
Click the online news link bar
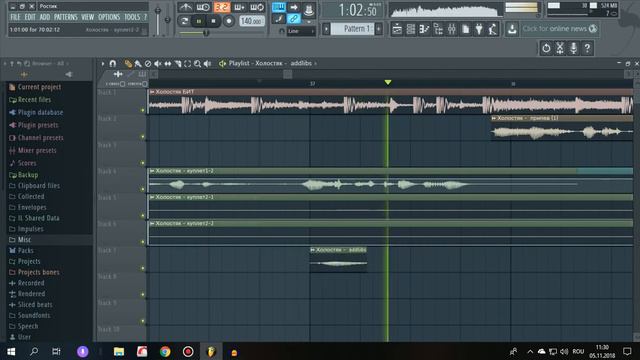point(560,29)
